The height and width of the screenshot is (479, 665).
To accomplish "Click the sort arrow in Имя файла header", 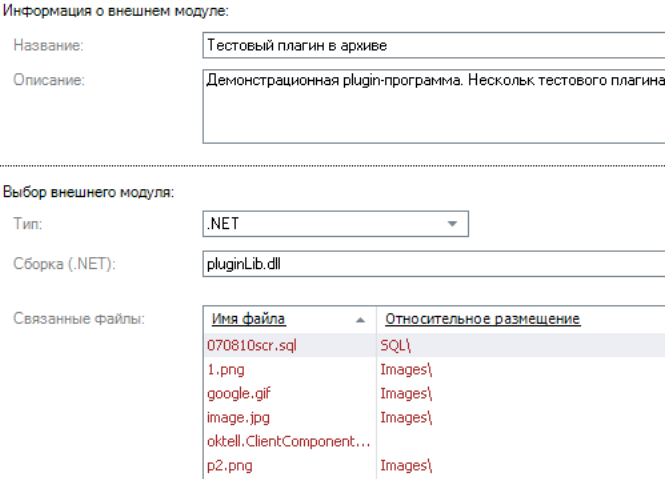I will coord(360,320).
